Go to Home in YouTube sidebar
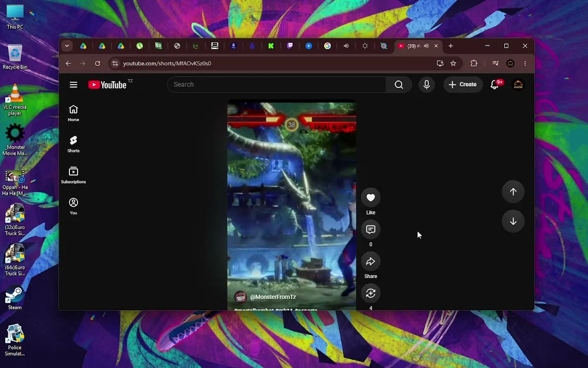 [x=73, y=113]
